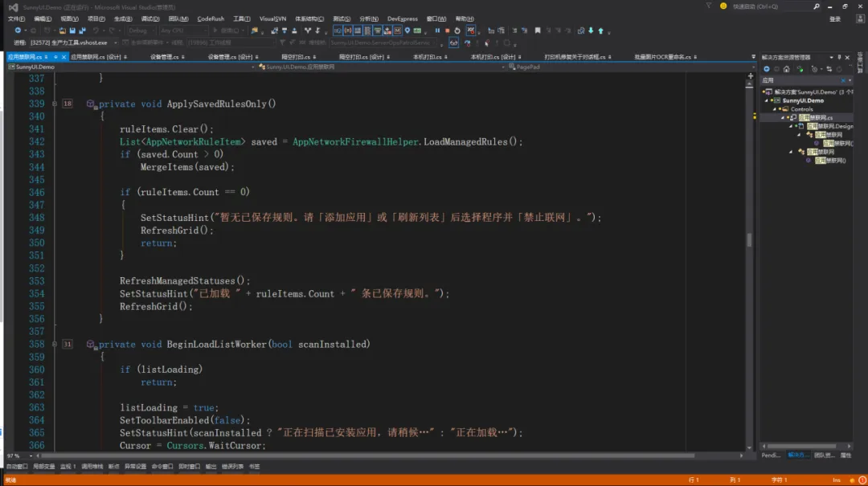The height and width of the screenshot is (486, 868).
Task: Open the 输出 output bottom tab
Action: pos(211,467)
